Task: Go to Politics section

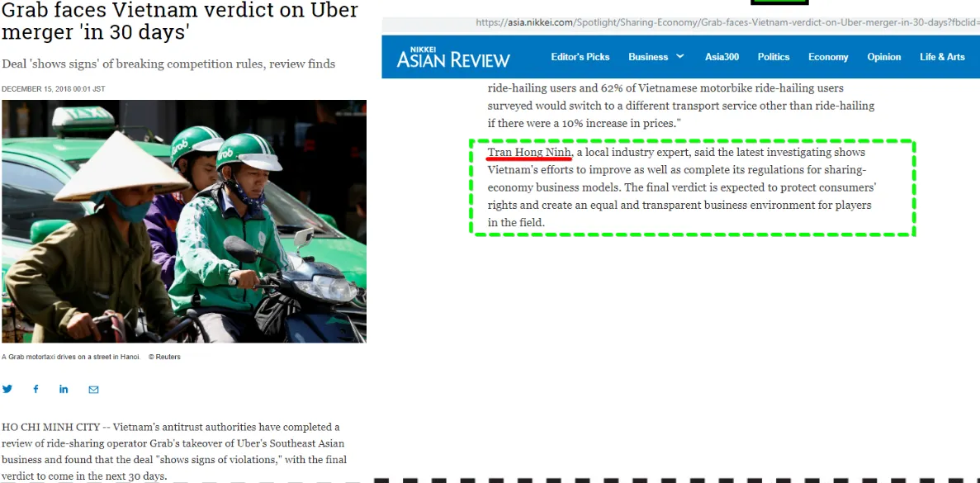Action: [774, 57]
